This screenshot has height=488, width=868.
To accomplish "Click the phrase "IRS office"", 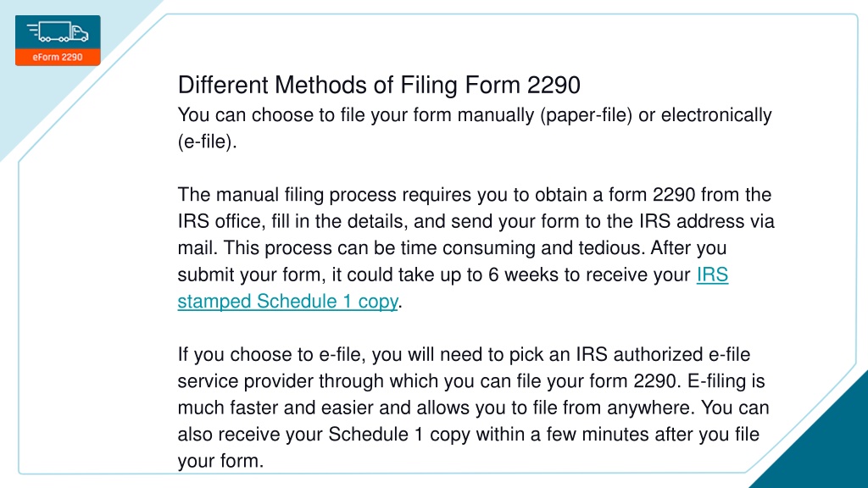I will pos(220,221).
